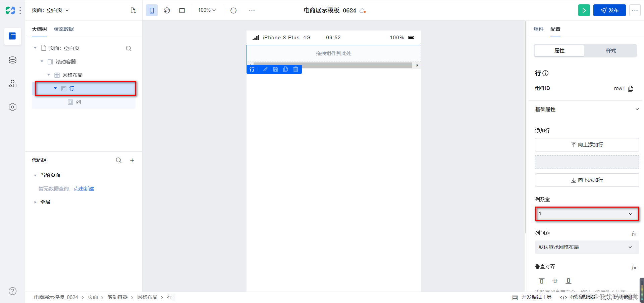Open the 页面: 空白页 page selector
This screenshot has height=303, width=644.
point(50,10)
